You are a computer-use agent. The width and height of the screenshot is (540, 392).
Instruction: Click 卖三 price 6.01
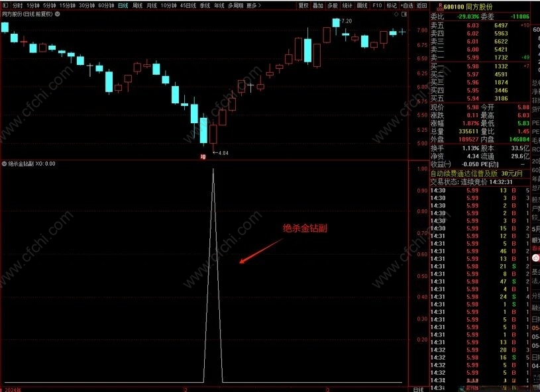pyautogui.click(x=473, y=41)
